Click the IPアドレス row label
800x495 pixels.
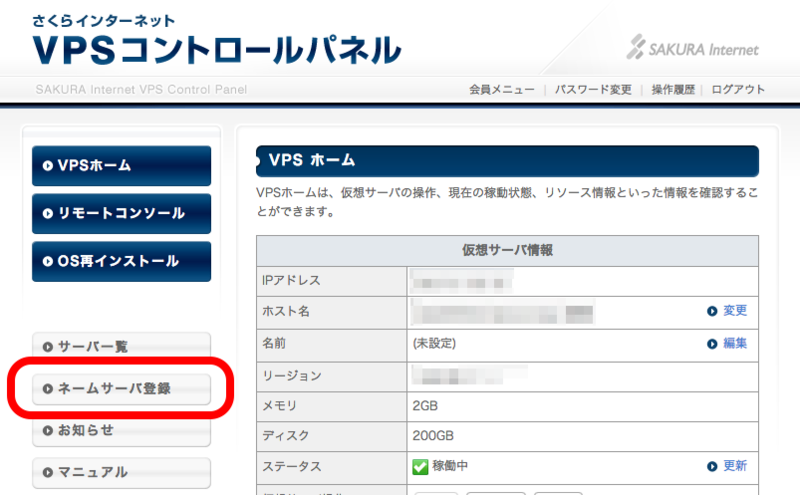coord(291,281)
